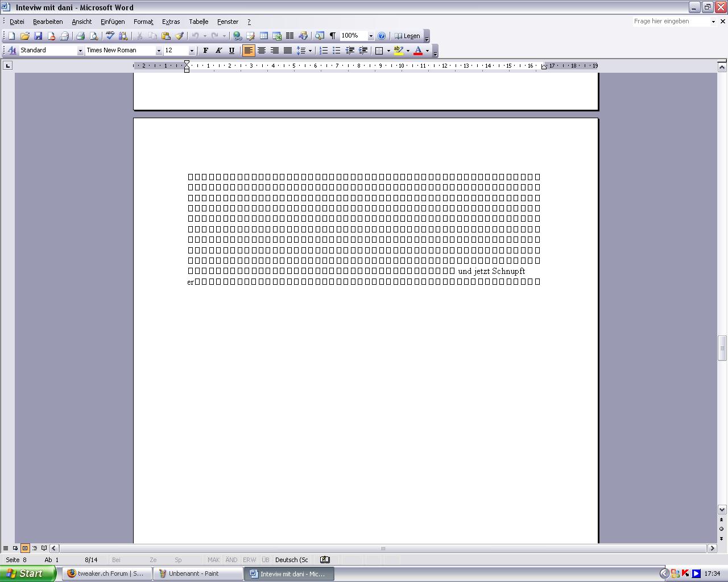Click the Insert Hyperlink icon

click(x=238, y=36)
